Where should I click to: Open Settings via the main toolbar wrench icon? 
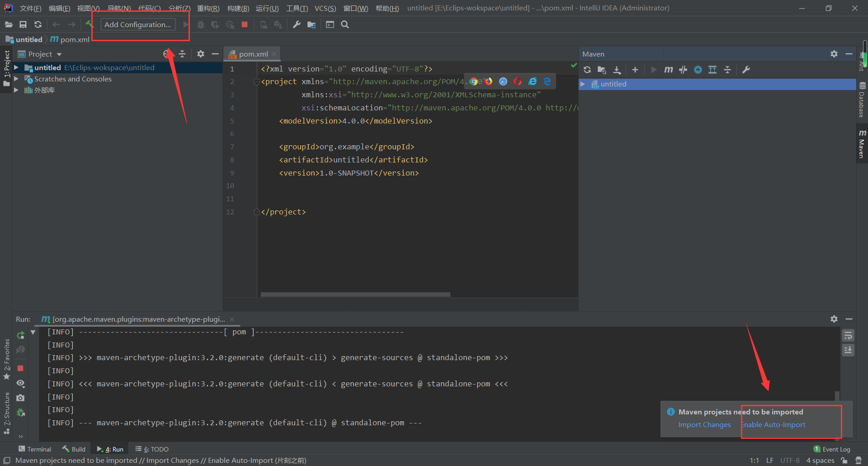297,24
